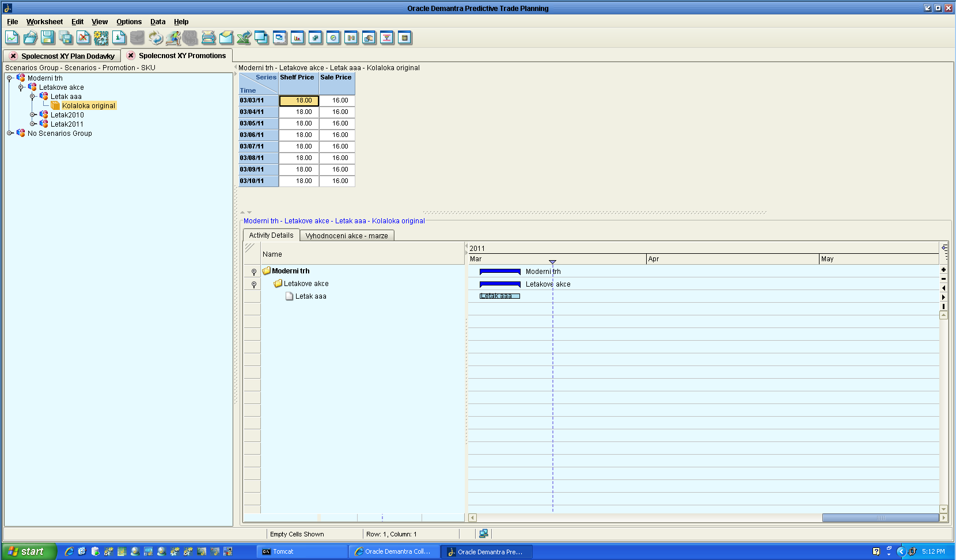The image size is (956, 560).
Task: Click the running man simulation icon
Action: point(173,38)
